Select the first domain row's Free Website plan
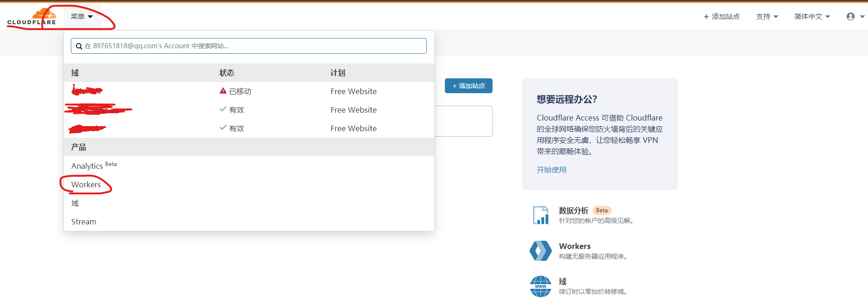Screen dimensions: 868x299 pyautogui.click(x=354, y=91)
